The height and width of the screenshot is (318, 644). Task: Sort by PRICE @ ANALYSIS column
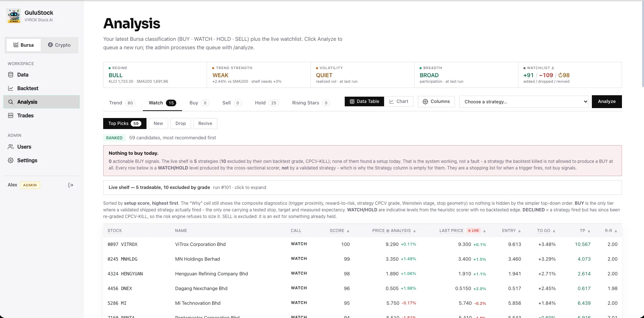(394, 231)
